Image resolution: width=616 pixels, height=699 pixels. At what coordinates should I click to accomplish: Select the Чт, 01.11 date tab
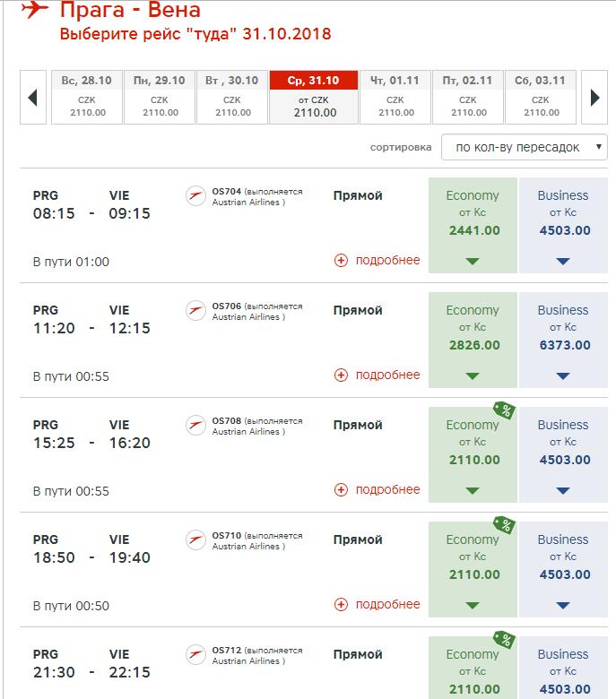395,97
